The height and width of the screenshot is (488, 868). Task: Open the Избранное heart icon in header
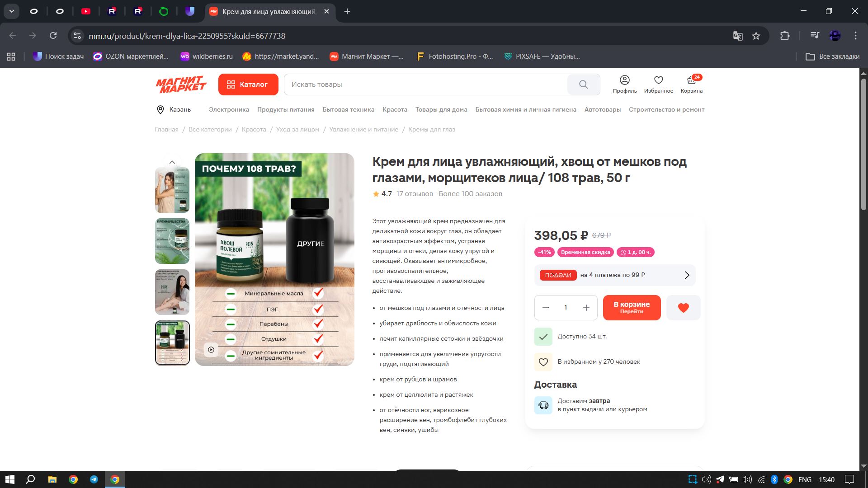coord(658,80)
